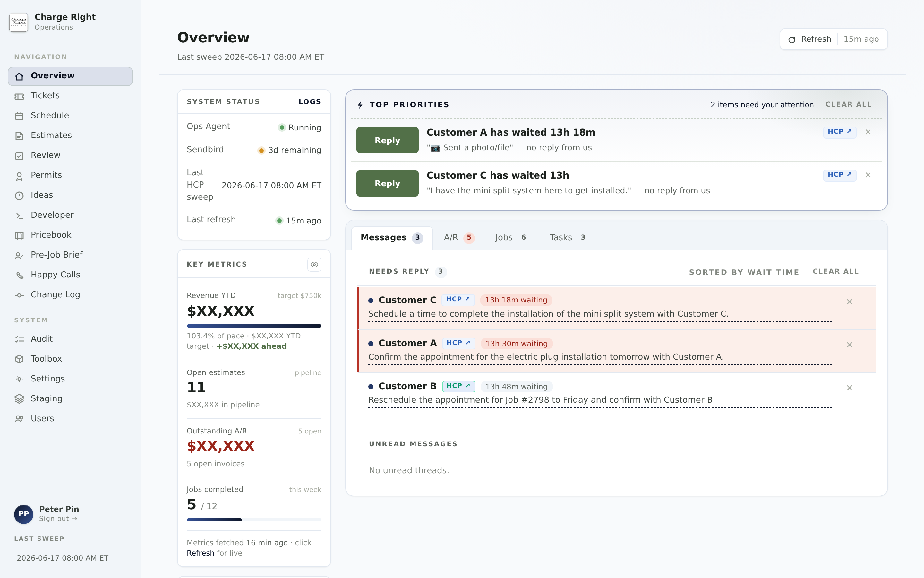Image resolution: width=924 pixels, height=578 pixels.
Task: Click the "15m ago" label beside Refresh
Action: [x=861, y=39]
